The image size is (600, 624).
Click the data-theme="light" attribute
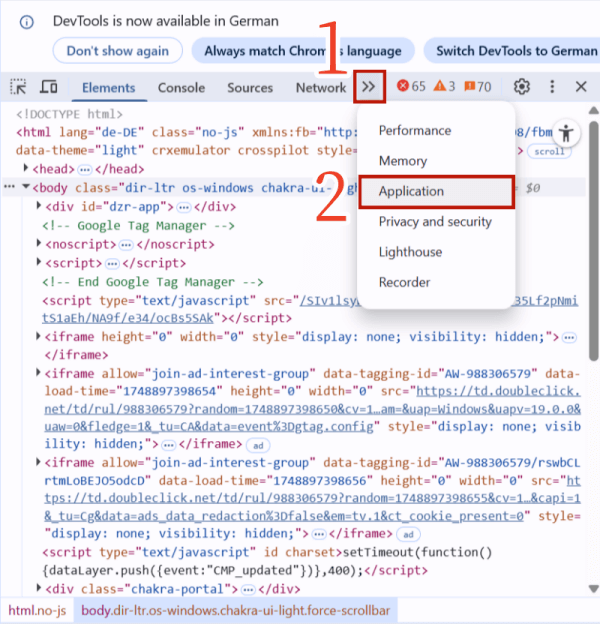[80, 150]
